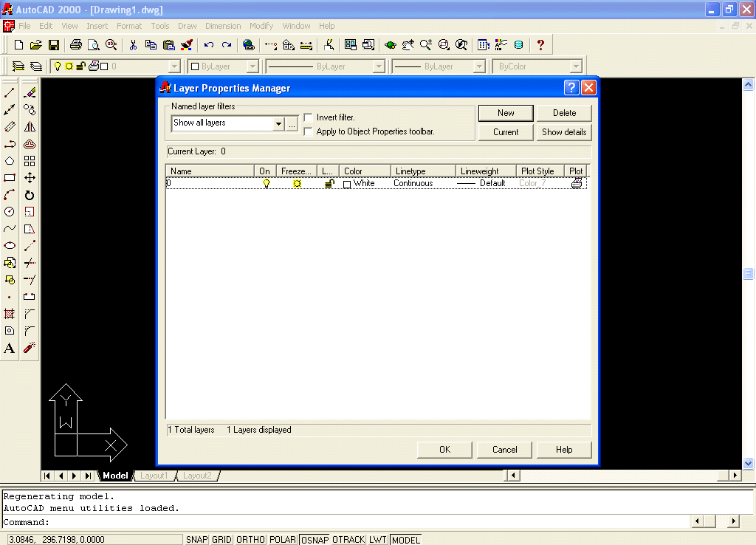Click the White color swatch for layer 0
This screenshot has height=545, width=756.
(347, 184)
